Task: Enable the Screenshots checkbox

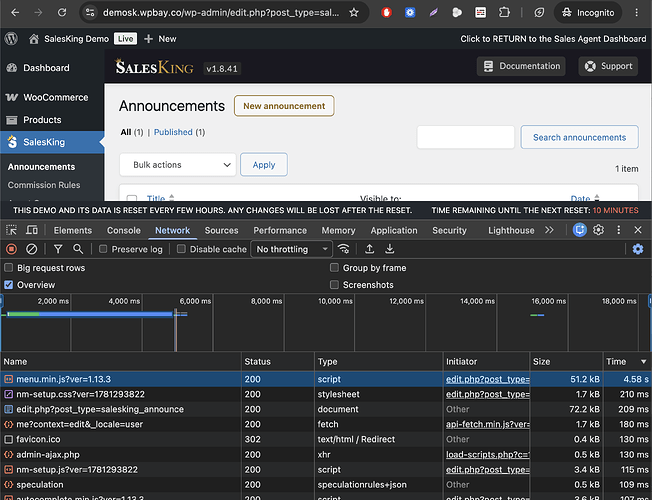Action: pos(334,285)
